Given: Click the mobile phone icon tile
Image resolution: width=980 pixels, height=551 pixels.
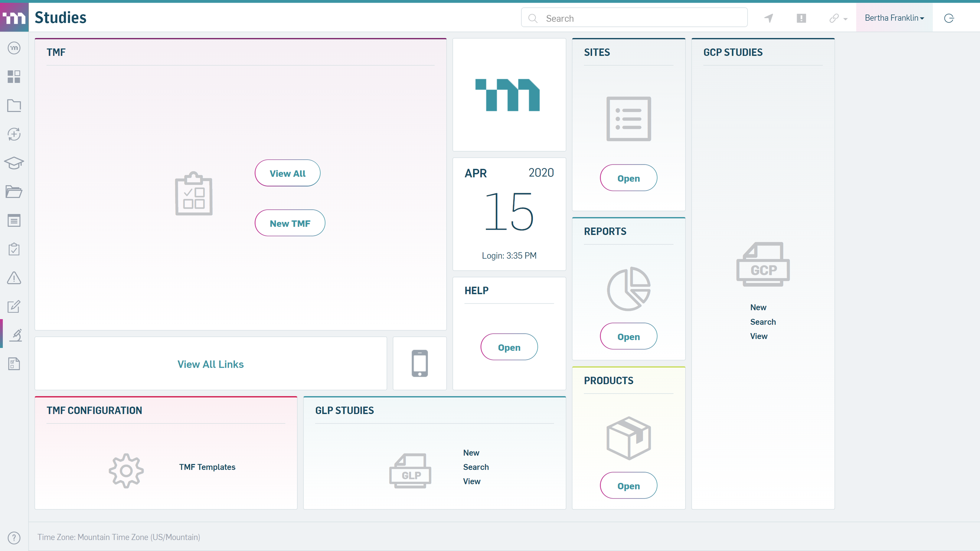Looking at the screenshot, I should coord(420,364).
